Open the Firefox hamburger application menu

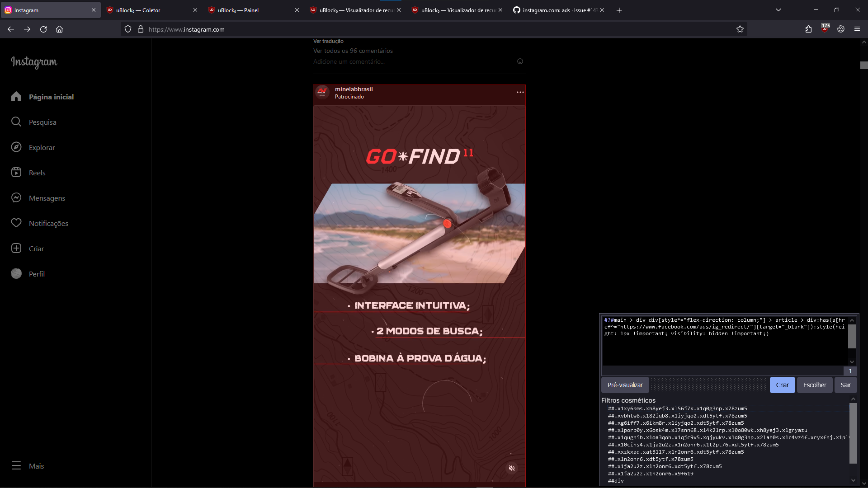point(857,29)
